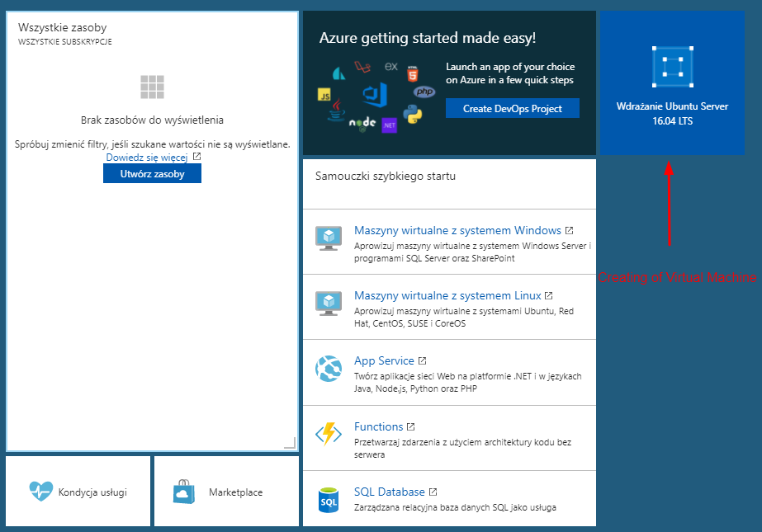Screen dimensions: 762x532
Task: Click the Wszystkie zasoby tile title
Action: 62,28
